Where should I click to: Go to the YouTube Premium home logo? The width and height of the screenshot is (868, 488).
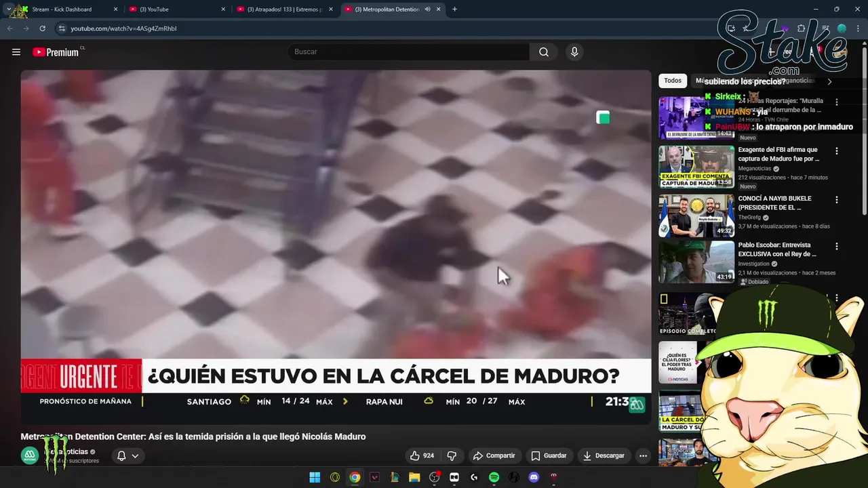click(x=56, y=52)
